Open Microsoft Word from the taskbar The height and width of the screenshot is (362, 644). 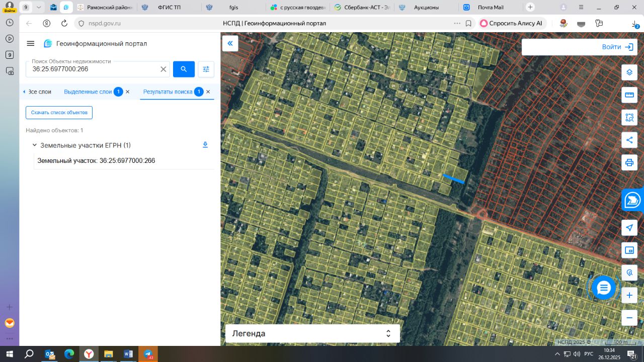tap(128, 354)
